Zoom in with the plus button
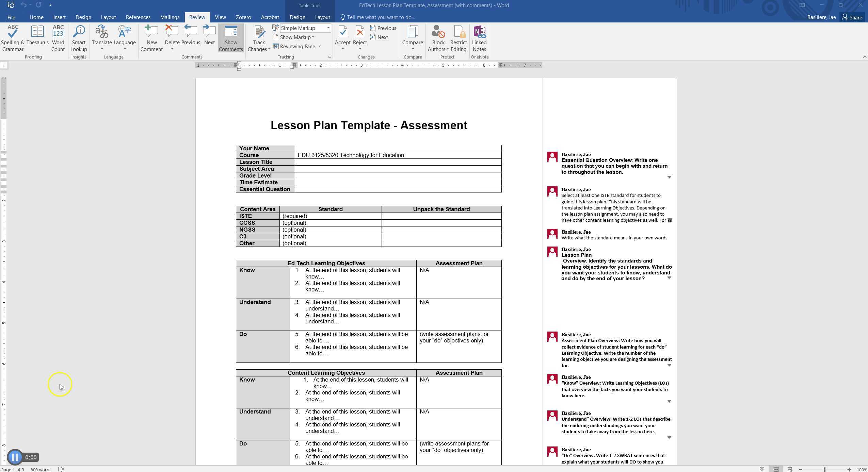This screenshot has height=472, width=868. 849,470
